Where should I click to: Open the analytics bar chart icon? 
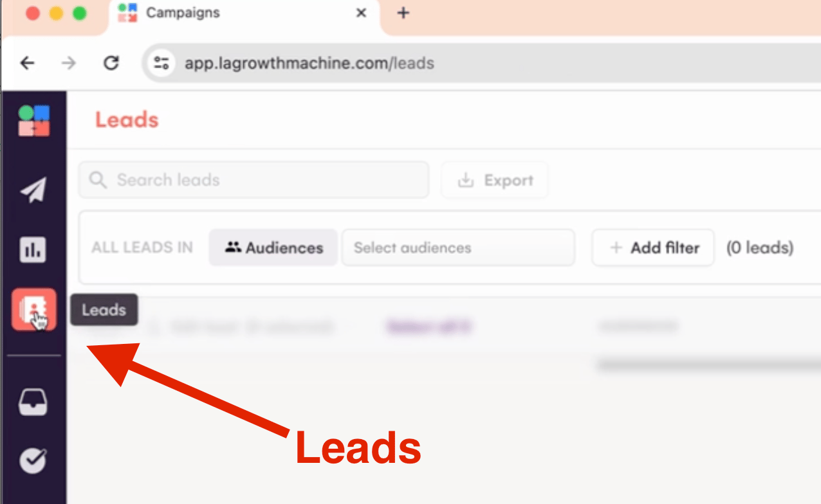point(33,250)
